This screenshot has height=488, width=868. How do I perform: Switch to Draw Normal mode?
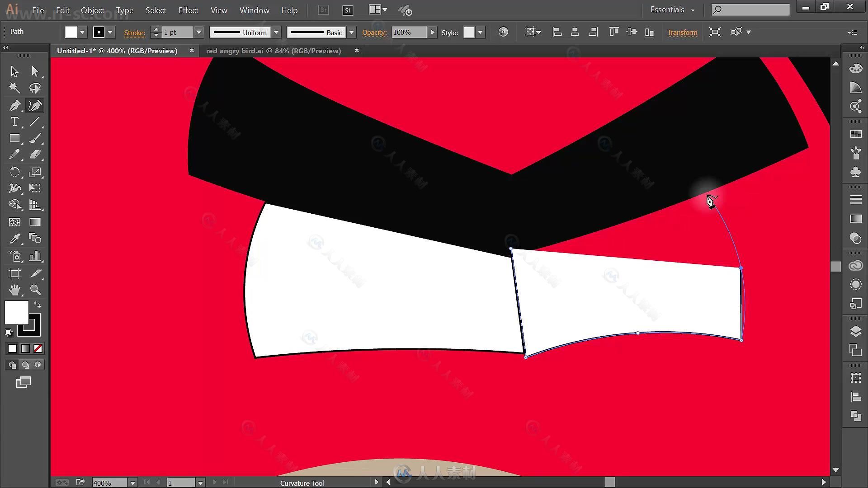tap(12, 365)
